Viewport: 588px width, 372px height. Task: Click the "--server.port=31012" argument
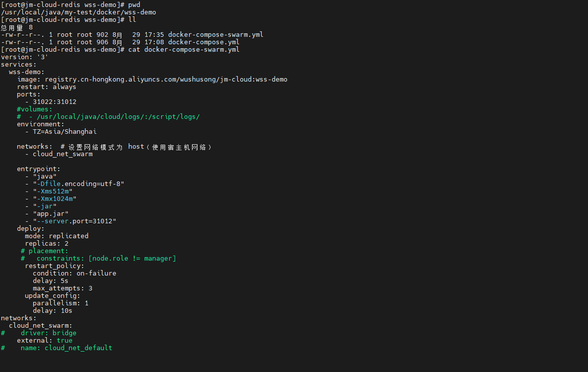(74, 221)
